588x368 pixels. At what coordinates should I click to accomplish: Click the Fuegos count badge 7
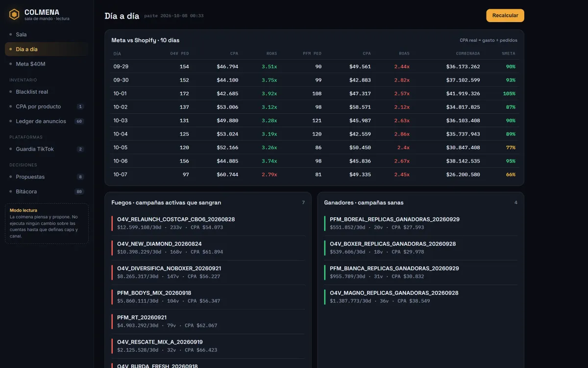pos(303,203)
